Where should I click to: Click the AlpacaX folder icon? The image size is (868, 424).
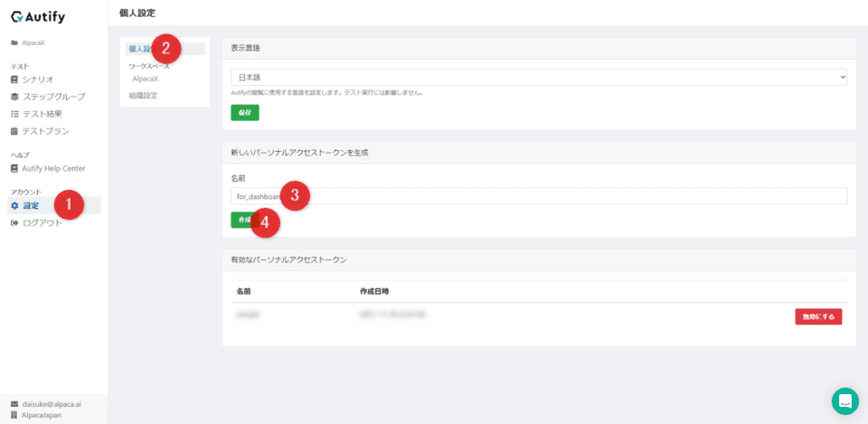pos(14,42)
